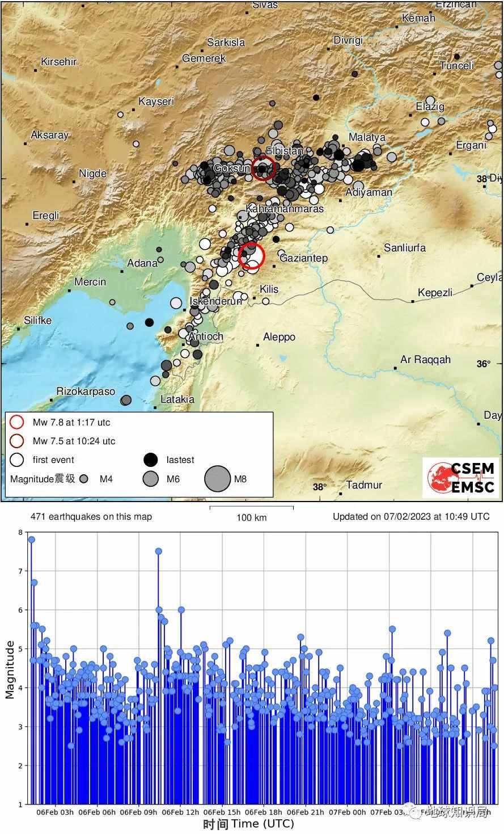504x834 pixels.
Task: Click the Mw 7.8 red circle near Gaziantep
Action: [251, 255]
